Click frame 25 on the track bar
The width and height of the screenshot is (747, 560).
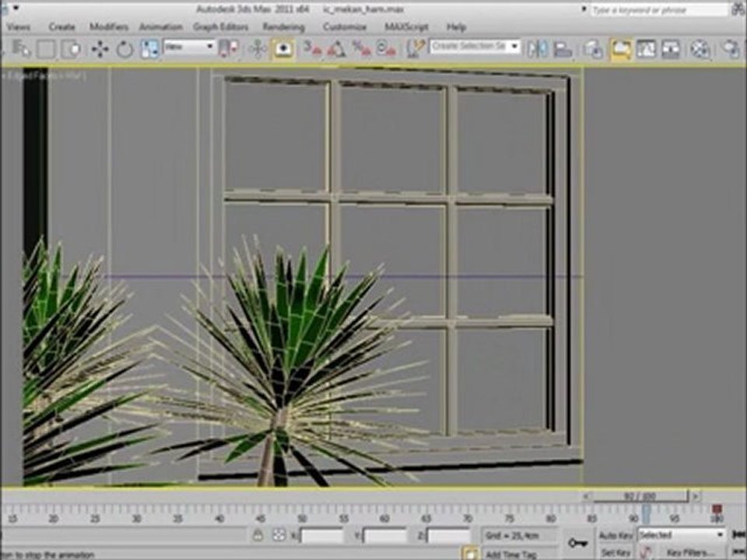point(95,519)
